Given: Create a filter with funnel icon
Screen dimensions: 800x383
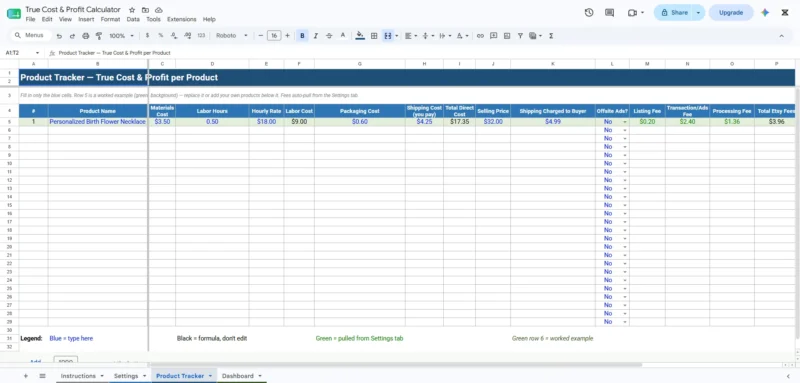Looking at the screenshot, I should click(520, 36).
